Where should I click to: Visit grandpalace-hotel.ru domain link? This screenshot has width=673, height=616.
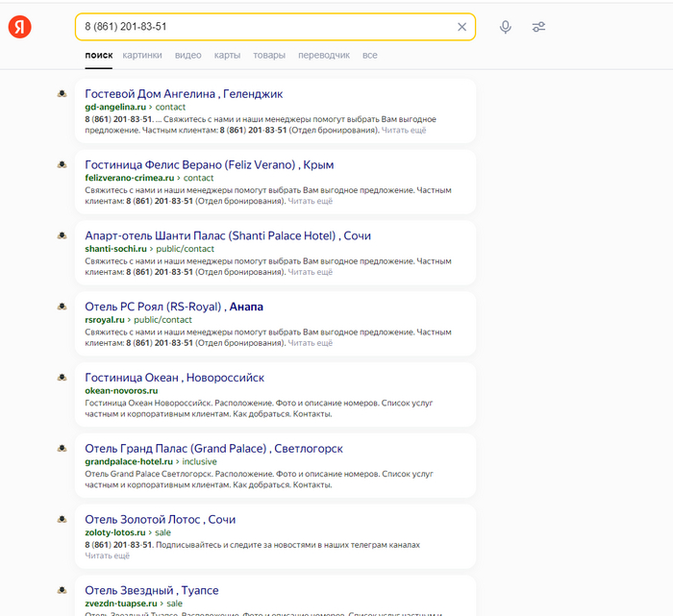(129, 461)
